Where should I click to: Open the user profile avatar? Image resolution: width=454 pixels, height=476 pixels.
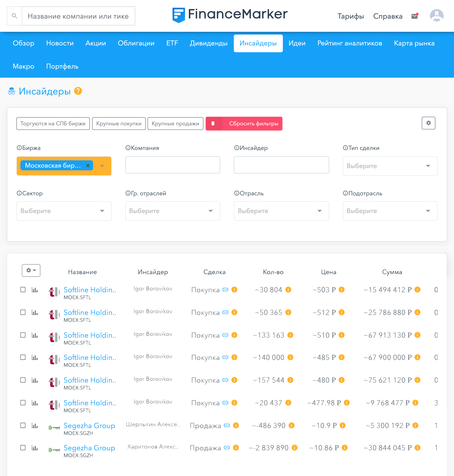coord(437,16)
